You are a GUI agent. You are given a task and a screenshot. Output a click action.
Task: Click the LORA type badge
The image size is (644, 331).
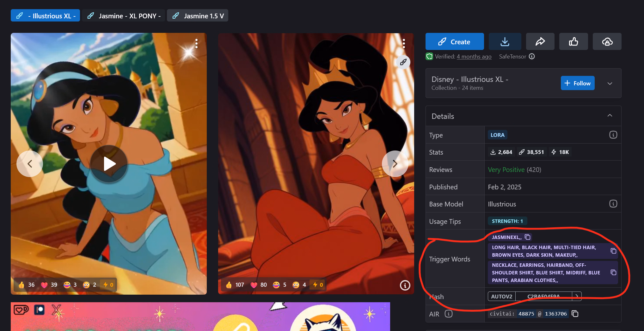[x=497, y=135]
